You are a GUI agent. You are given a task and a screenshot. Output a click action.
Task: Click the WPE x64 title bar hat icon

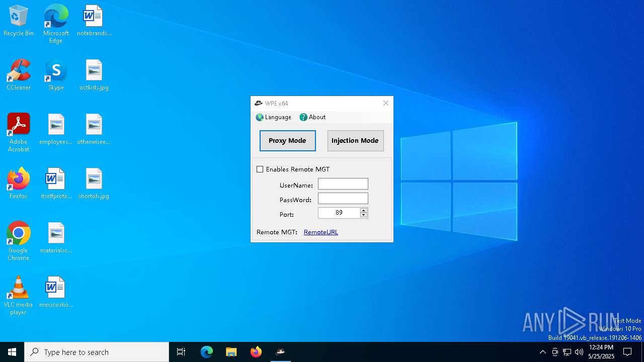coord(259,103)
